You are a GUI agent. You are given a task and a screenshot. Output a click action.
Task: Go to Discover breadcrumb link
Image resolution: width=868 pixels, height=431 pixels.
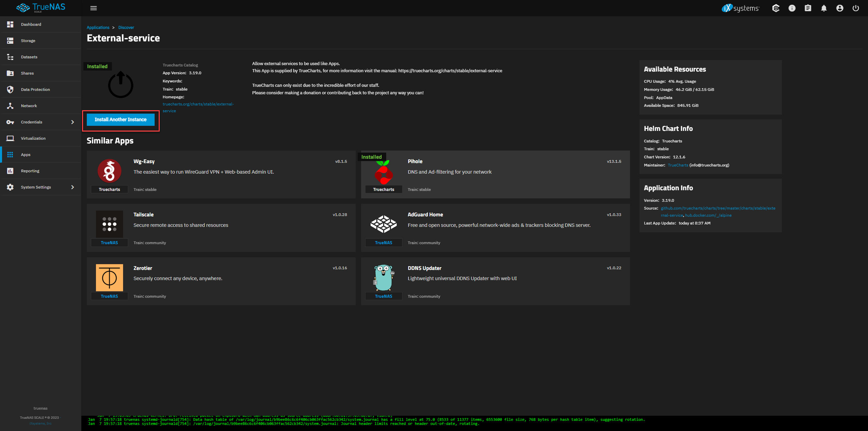pos(126,27)
